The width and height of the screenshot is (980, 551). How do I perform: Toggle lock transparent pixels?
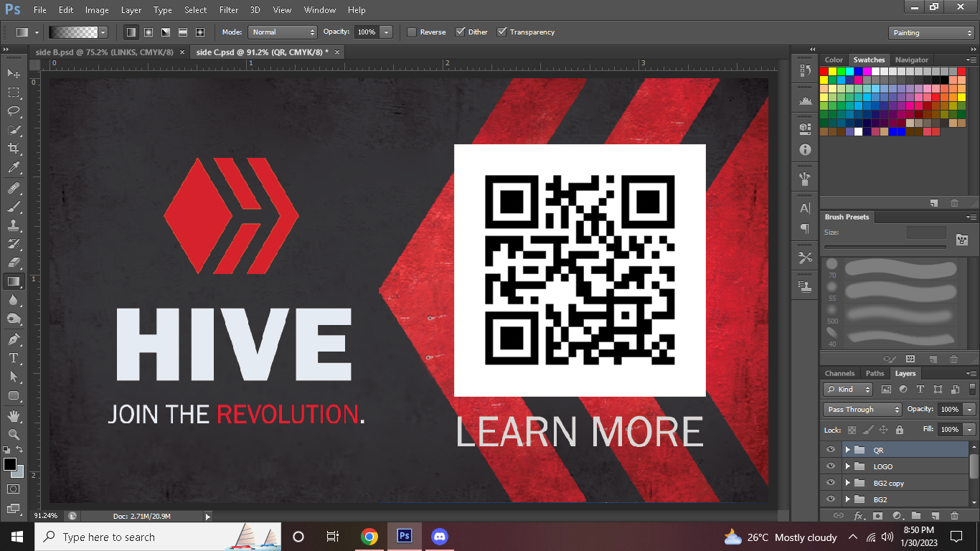click(x=852, y=430)
